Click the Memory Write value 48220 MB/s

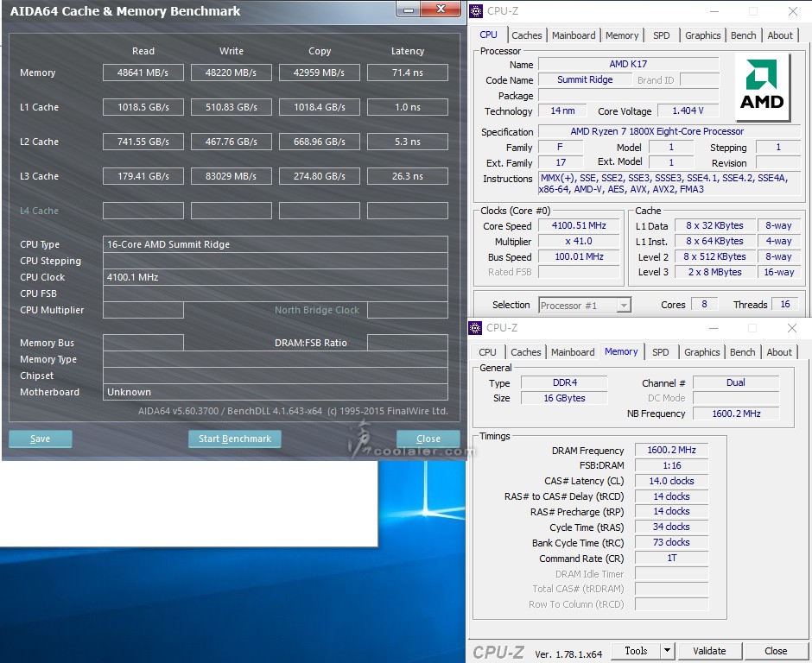coord(231,73)
